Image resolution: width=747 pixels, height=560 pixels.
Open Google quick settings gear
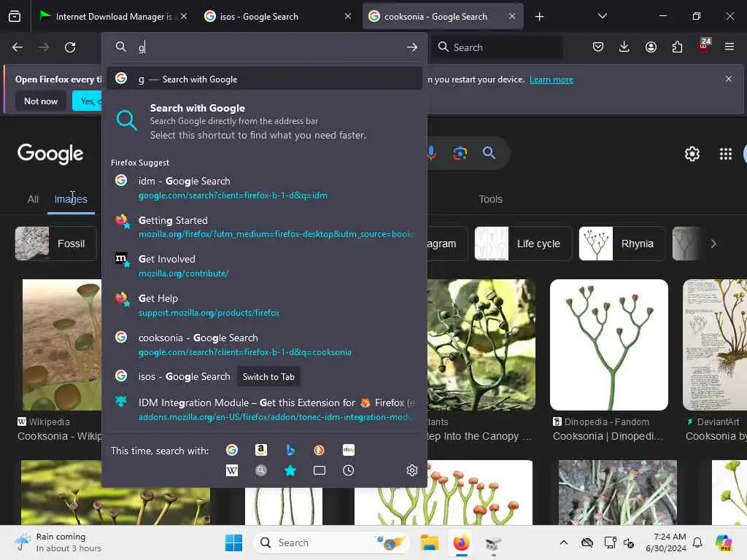pos(692,153)
